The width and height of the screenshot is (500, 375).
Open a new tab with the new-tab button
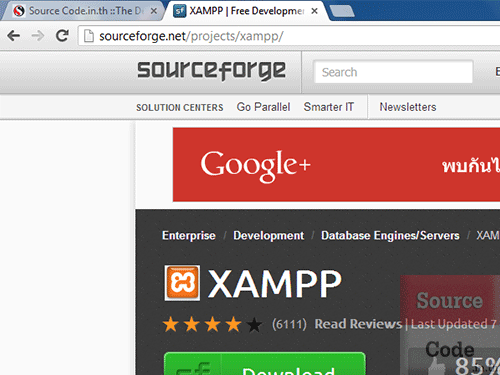coord(342,11)
